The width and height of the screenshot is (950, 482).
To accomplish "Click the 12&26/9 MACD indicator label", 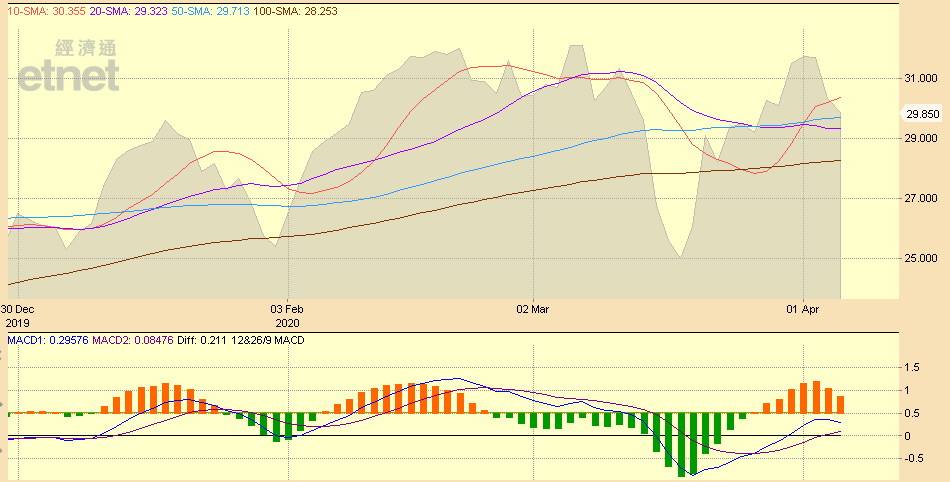I will 267,340.
